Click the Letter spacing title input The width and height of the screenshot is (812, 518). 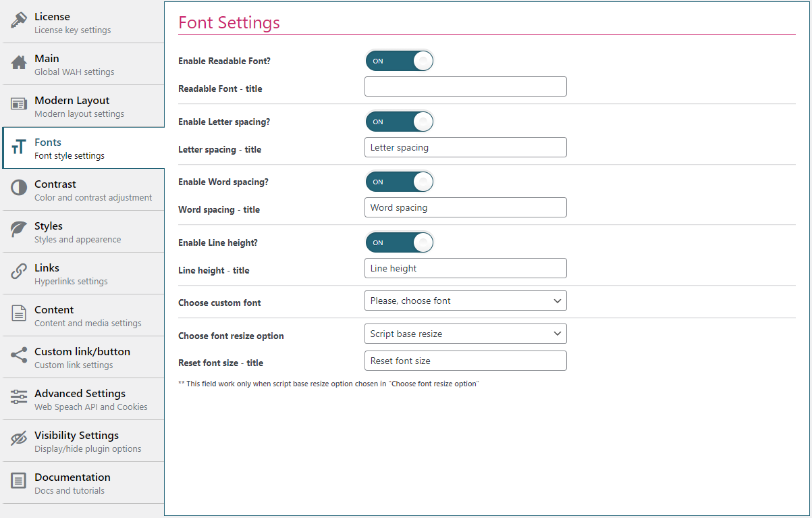466,147
